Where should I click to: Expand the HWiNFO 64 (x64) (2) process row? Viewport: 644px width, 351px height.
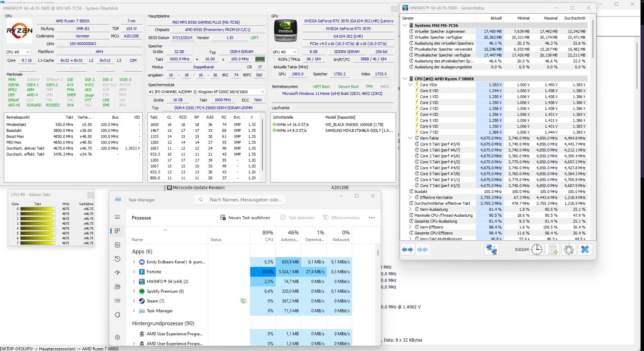134,281
